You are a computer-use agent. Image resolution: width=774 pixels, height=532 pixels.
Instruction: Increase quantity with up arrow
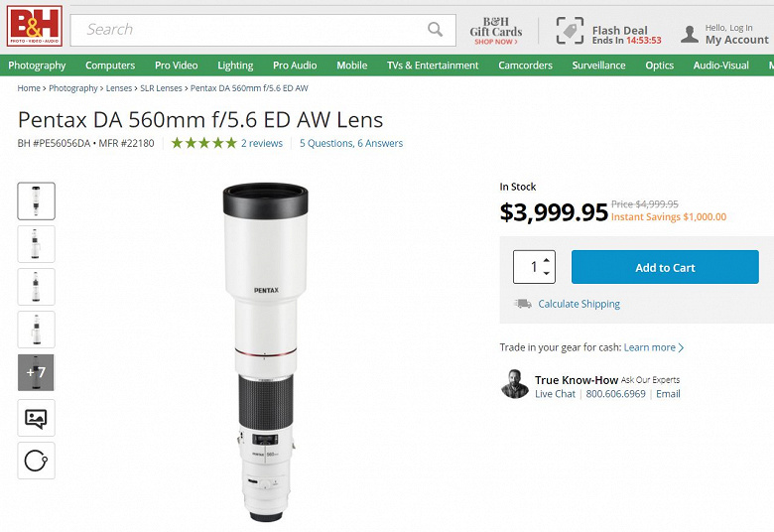(546, 260)
